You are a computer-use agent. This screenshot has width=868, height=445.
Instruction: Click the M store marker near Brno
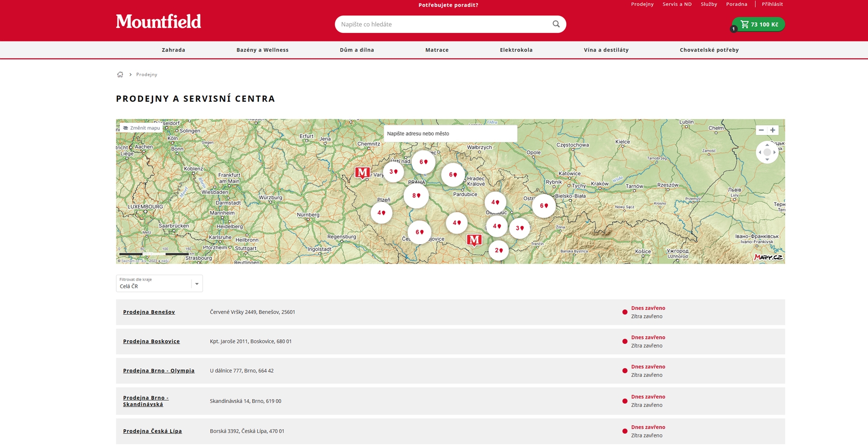tap(474, 240)
